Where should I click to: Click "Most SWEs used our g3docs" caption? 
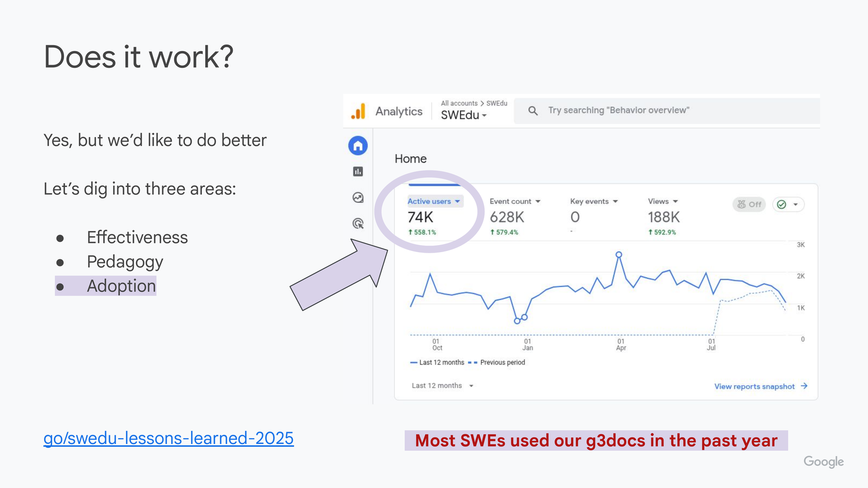pos(596,440)
